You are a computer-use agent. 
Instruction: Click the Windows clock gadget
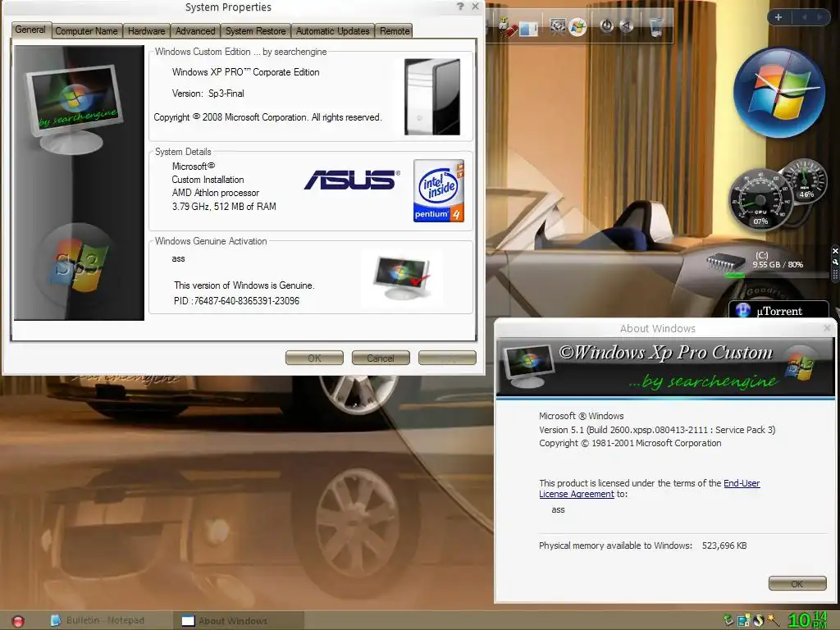pos(779,92)
